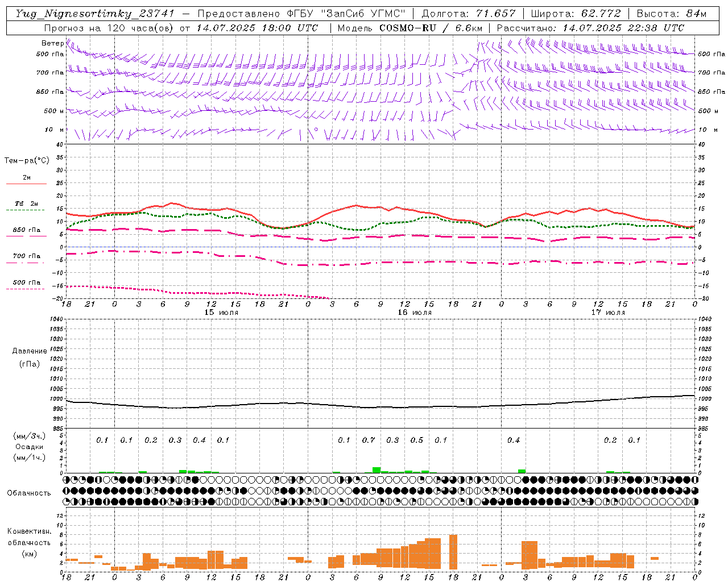Click the 17 июля date label
The height and width of the screenshot is (582, 728).
click(608, 313)
